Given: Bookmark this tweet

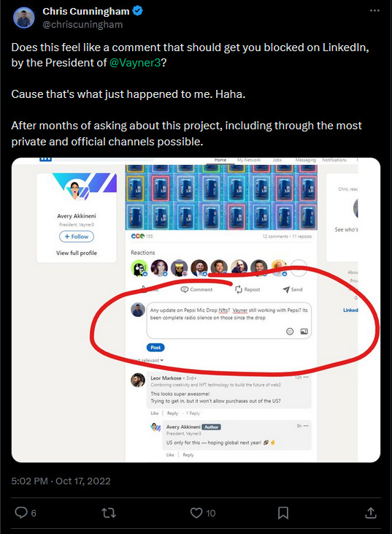Looking at the screenshot, I should click(x=283, y=513).
